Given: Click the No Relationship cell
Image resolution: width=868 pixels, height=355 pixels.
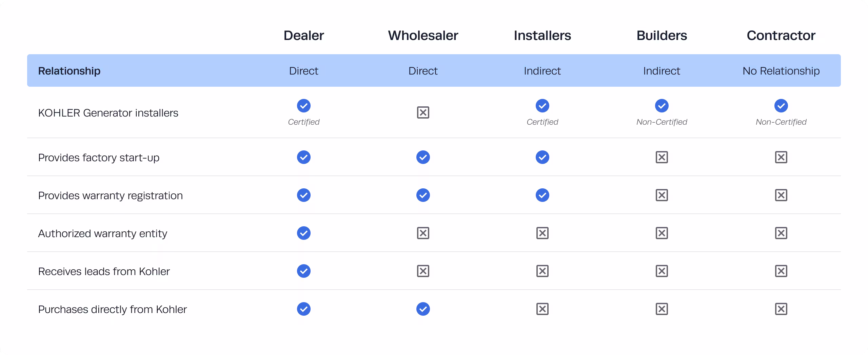Looking at the screenshot, I should 781,71.
